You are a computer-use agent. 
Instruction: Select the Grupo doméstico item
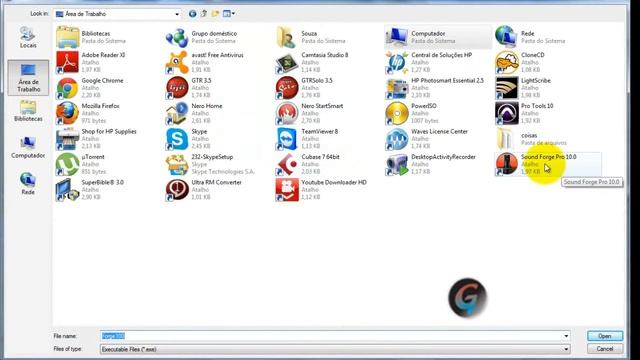202,37
